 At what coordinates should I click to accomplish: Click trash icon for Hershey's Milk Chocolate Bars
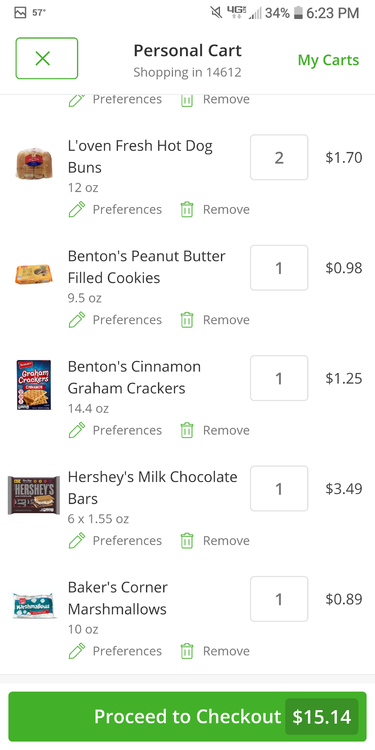187,540
